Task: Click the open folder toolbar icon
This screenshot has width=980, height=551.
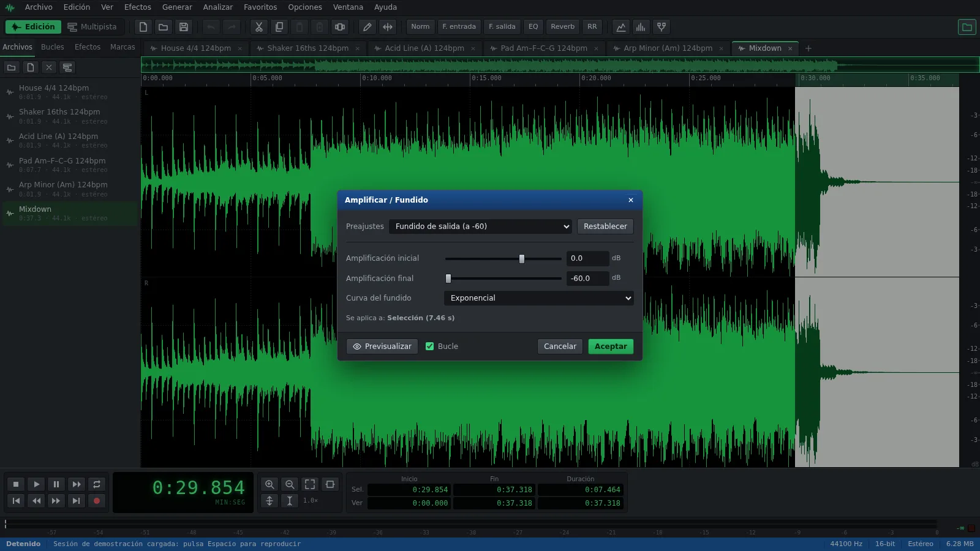Action: 163,27
